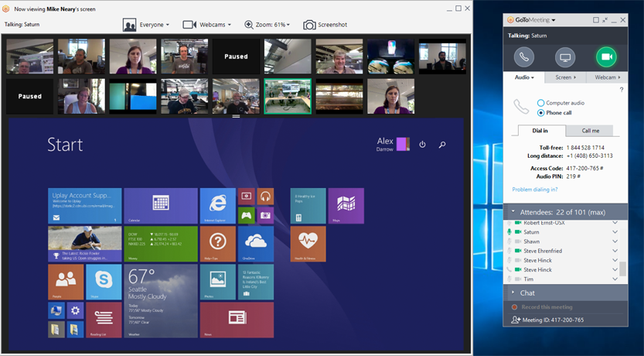Open the Uplay Account Support mail tile

(x=84, y=206)
